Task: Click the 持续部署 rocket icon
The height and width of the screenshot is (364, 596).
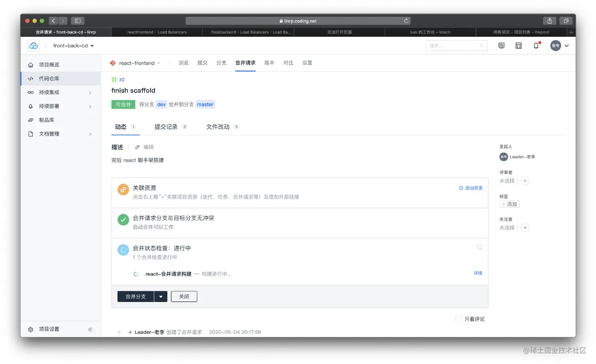Action: coord(31,106)
